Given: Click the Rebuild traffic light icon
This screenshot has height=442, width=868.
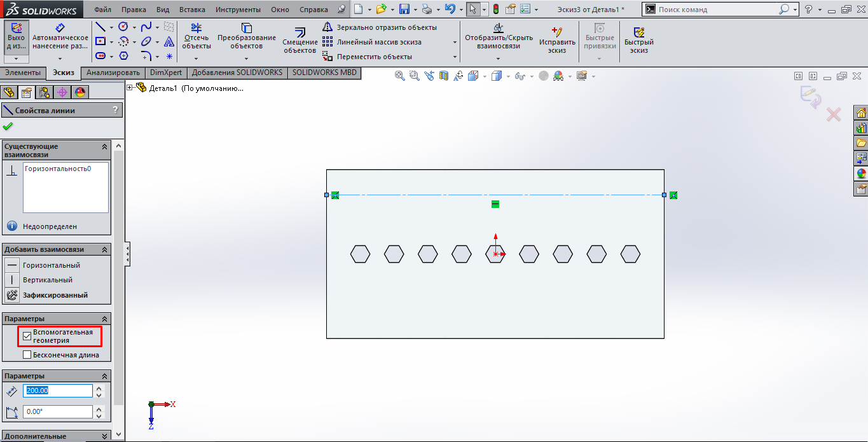Looking at the screenshot, I should point(495,10).
